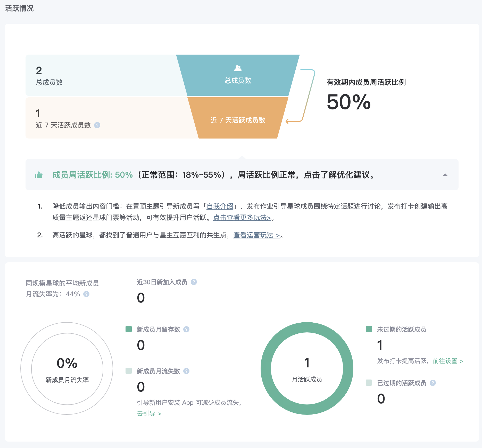Click green swatch for 未过期的活跃成员
This screenshot has width=482, height=448.
coord(369,329)
